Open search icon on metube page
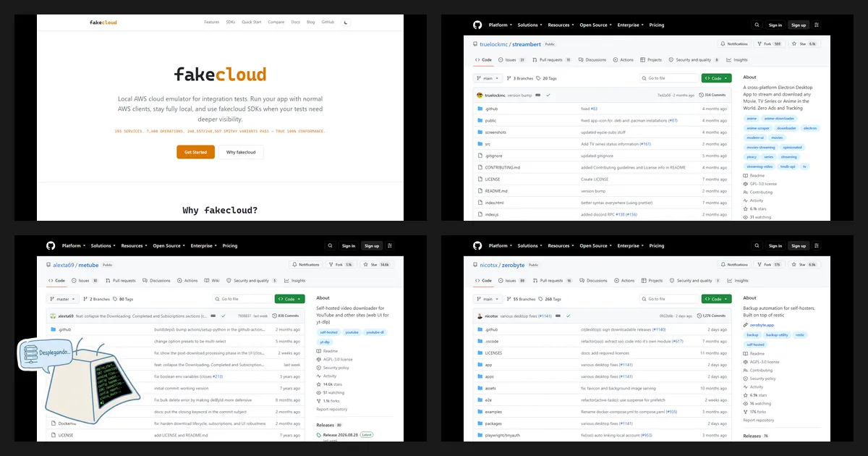This screenshot has height=456, width=868. 330,245
